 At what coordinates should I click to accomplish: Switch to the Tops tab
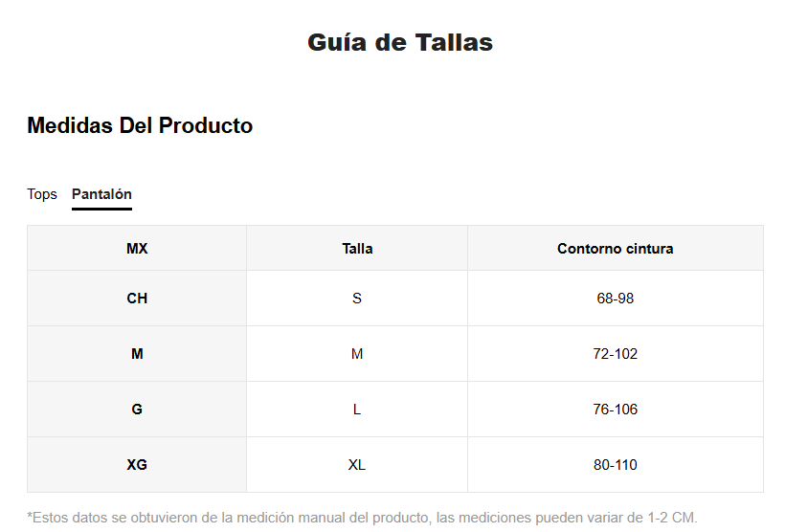42,194
